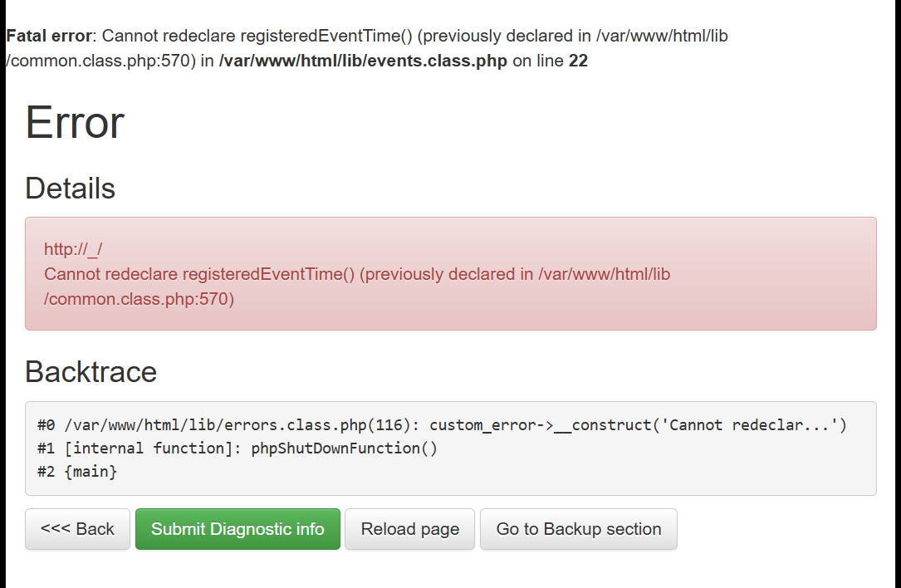Click "/common.class.php:570)" text inside red alert box
The width and height of the screenshot is (901, 588).
(x=139, y=299)
